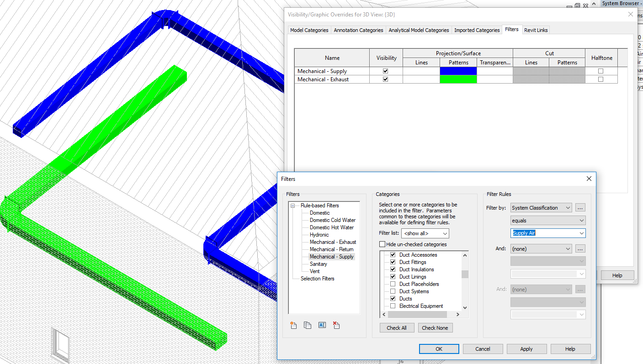This screenshot has height=364, width=643.
Task: Click the Check All button
Action: pos(397,327)
